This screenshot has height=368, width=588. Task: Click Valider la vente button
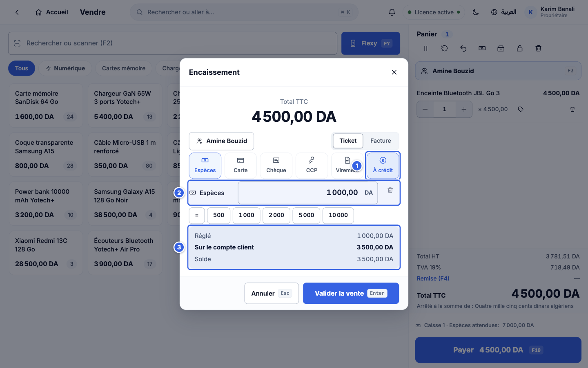coord(351,293)
